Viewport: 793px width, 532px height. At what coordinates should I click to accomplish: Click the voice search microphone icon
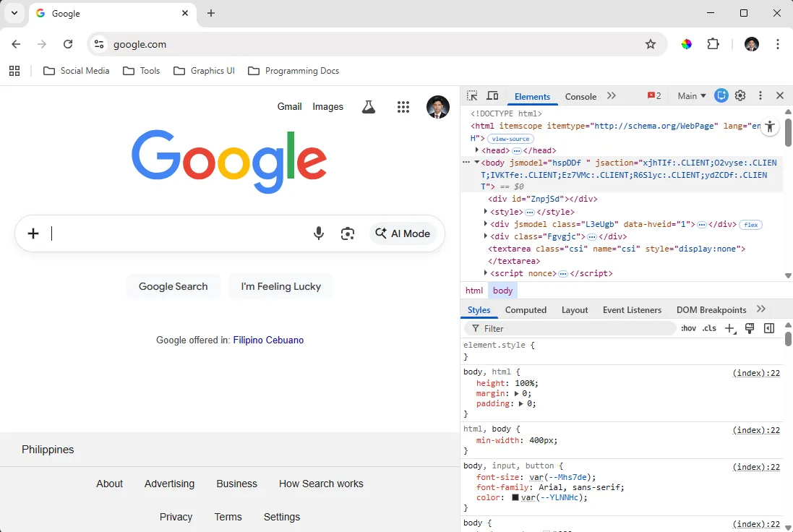pos(319,233)
